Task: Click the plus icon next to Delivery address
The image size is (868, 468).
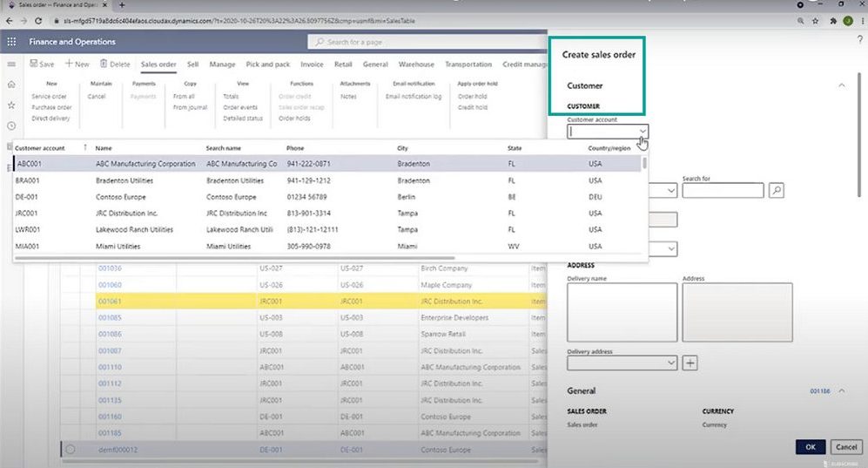Action: pyautogui.click(x=690, y=363)
